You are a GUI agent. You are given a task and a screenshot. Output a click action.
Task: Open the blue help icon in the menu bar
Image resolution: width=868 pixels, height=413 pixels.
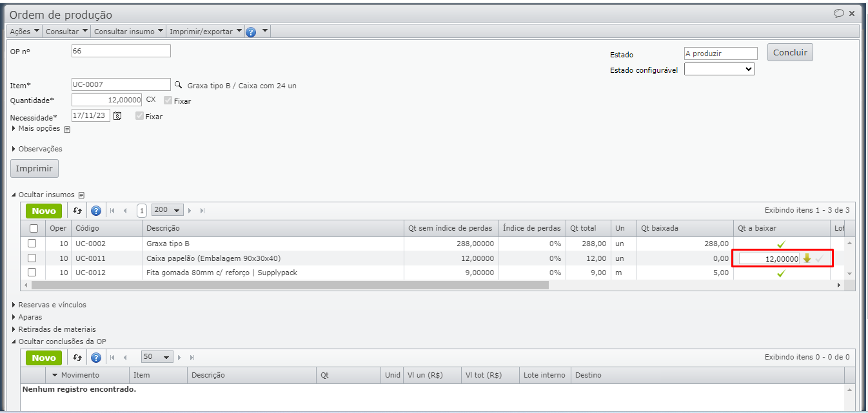pyautogui.click(x=251, y=32)
